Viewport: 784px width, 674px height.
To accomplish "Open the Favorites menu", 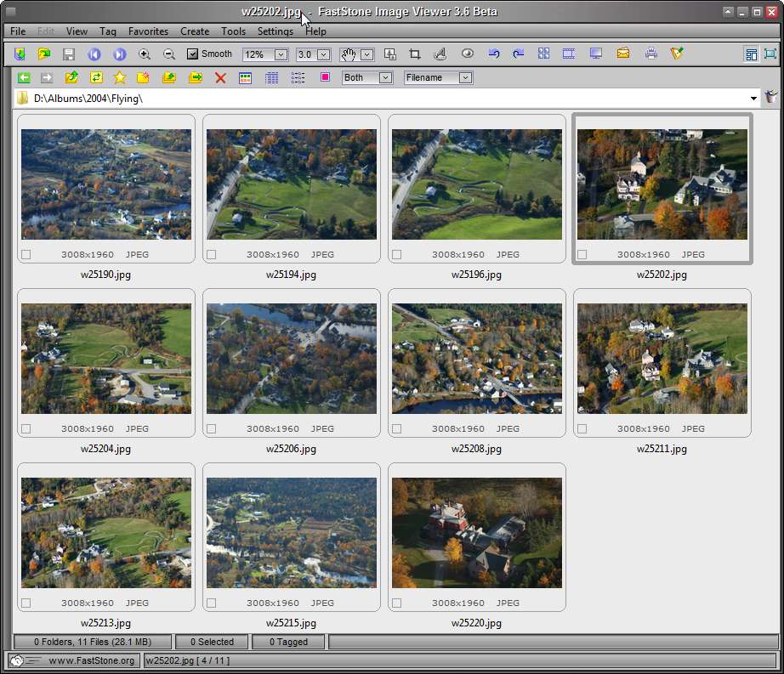I will (148, 31).
